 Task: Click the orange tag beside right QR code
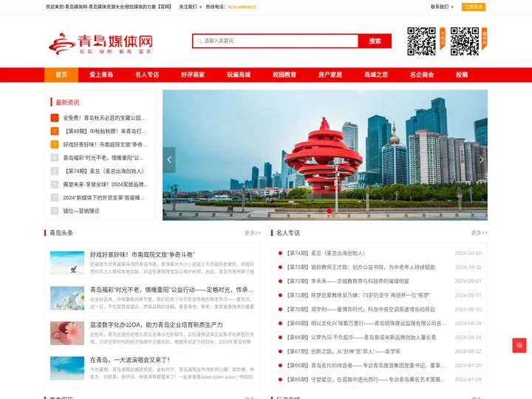coord(485,38)
